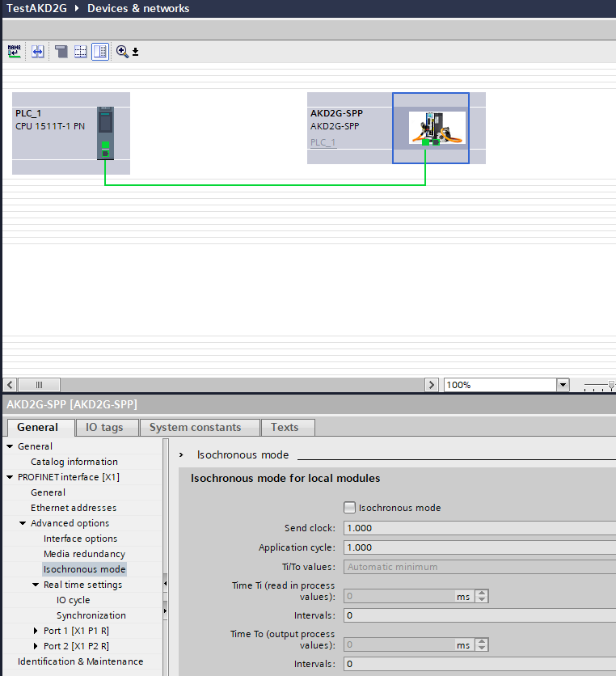616x676 pixels.
Task: Click the toolbar icon with the blue double arrow
Action: 38,52
